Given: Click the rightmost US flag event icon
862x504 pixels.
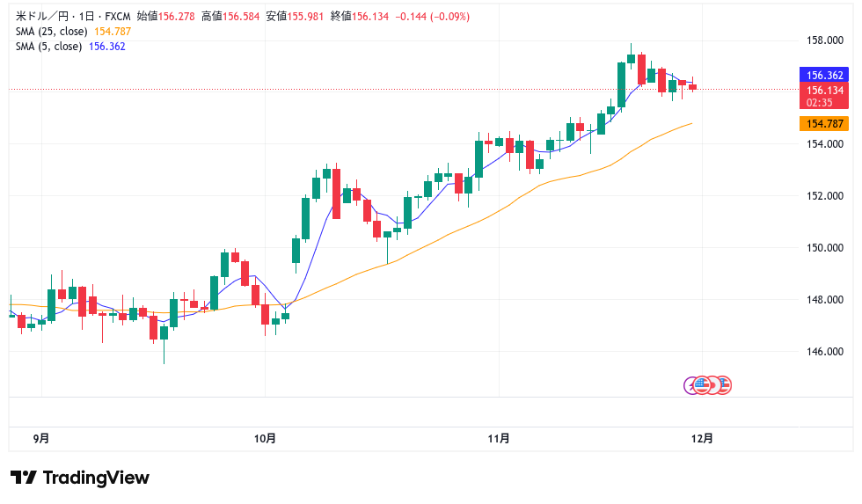Looking at the screenshot, I should tap(724, 385).
